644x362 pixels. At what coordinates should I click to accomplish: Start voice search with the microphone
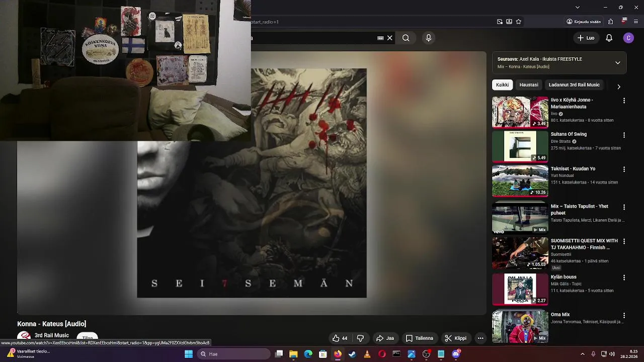tap(428, 38)
